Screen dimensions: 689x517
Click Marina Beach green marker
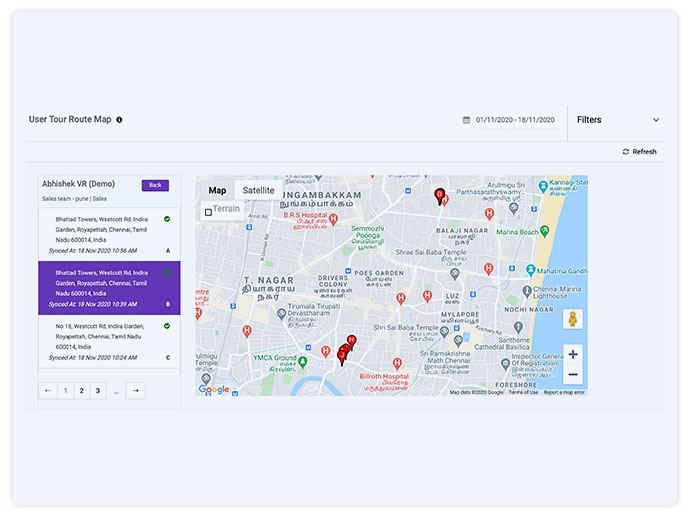click(x=544, y=231)
